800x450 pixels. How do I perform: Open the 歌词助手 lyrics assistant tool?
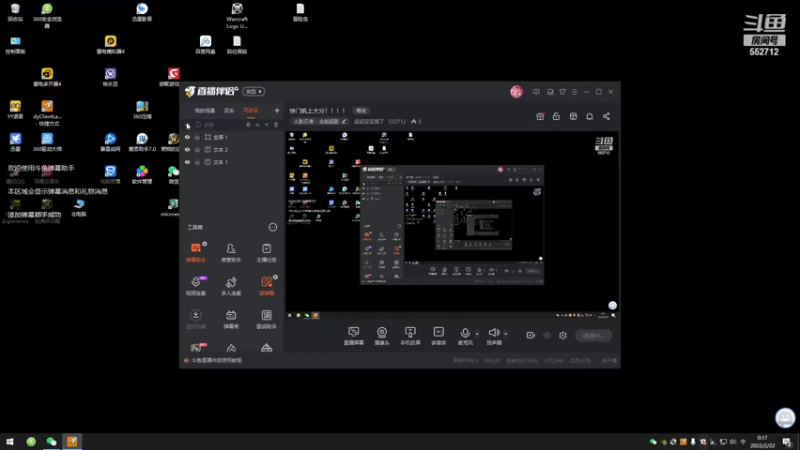point(266,319)
